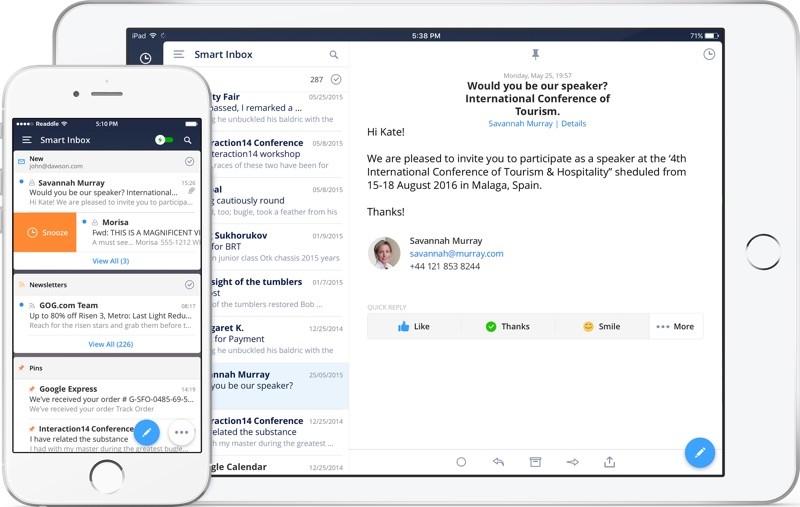800x507 pixels.
Task: Tap Savannah Murray's avatar photo in the signature
Action: [x=384, y=253]
